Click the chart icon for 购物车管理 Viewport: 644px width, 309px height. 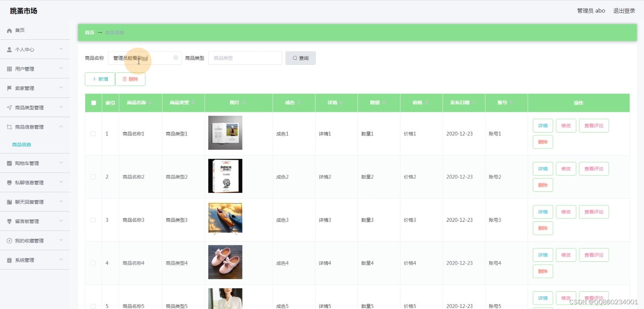coord(9,163)
